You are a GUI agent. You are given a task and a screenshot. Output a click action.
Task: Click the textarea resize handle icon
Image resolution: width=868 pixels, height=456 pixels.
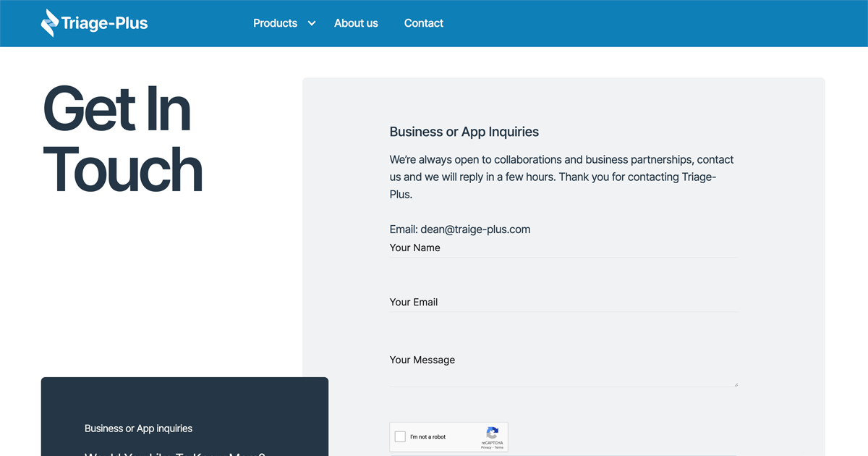pos(735,382)
